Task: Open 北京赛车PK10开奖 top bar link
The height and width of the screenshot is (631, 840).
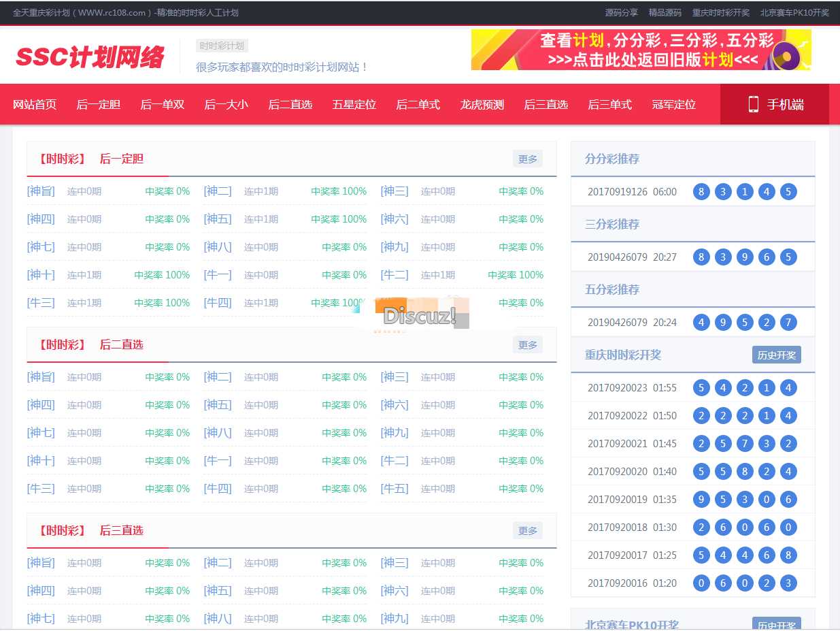Action: click(794, 12)
